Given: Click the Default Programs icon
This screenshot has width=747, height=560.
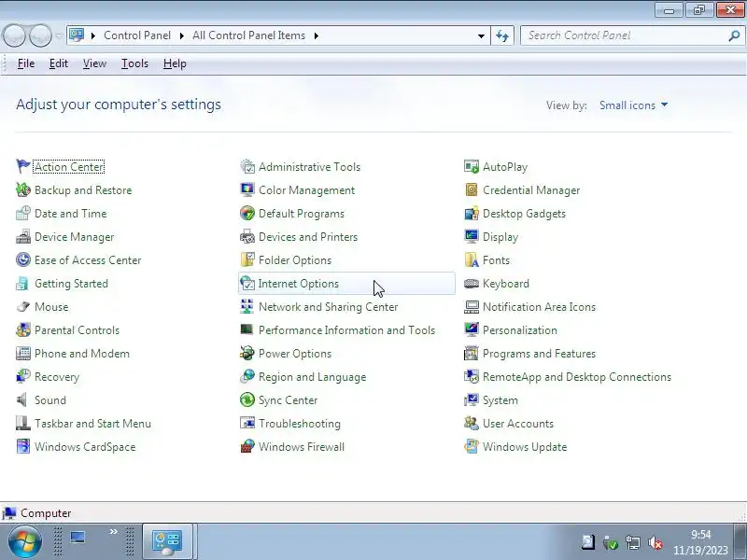Looking at the screenshot, I should pyautogui.click(x=247, y=214).
